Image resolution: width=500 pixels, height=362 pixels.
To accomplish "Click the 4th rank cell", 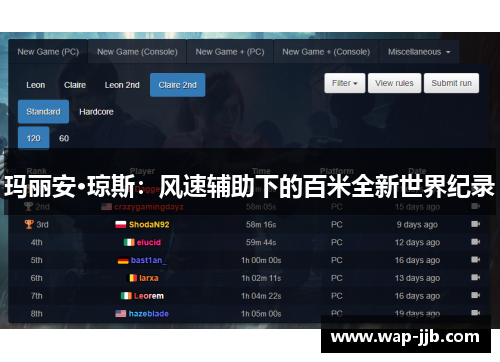I will click(37, 242).
